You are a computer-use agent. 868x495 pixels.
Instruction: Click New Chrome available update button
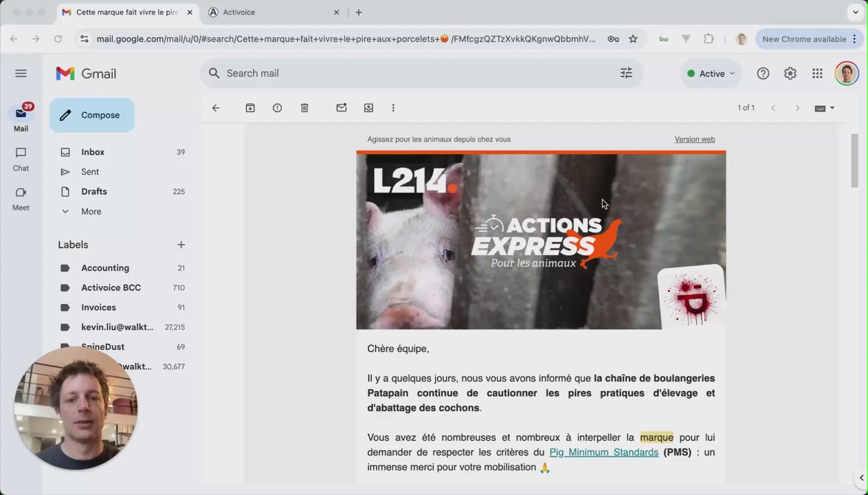(809, 39)
